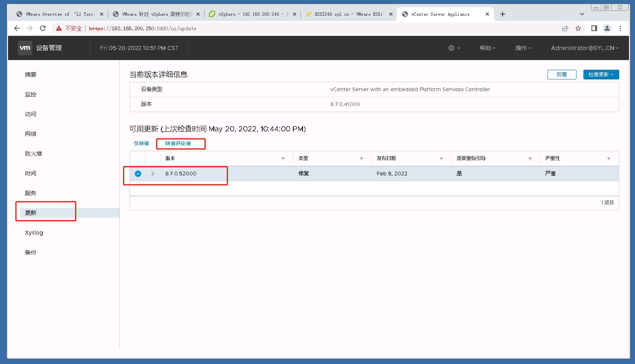Open the language globe menu
This screenshot has height=364, width=635.
click(454, 48)
